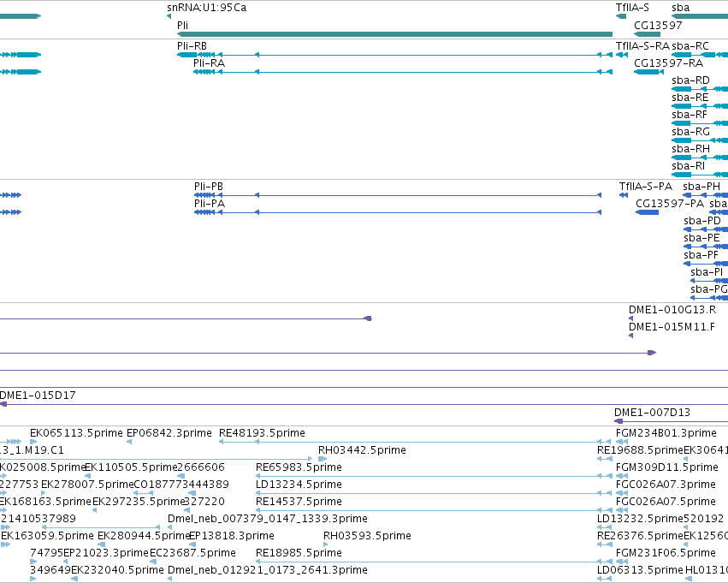This screenshot has width=728, height=583.
Task: Select the Pli-RA transcript label
Action: [x=209, y=63]
